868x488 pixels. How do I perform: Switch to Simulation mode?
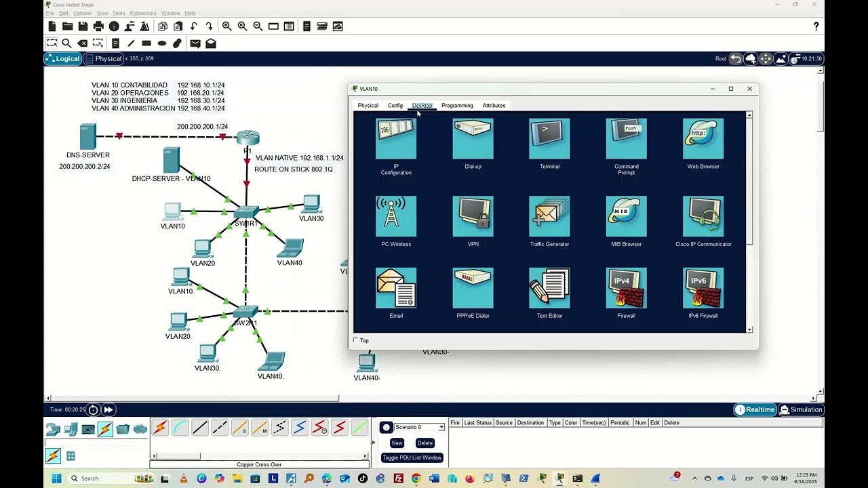pyautogui.click(x=801, y=409)
